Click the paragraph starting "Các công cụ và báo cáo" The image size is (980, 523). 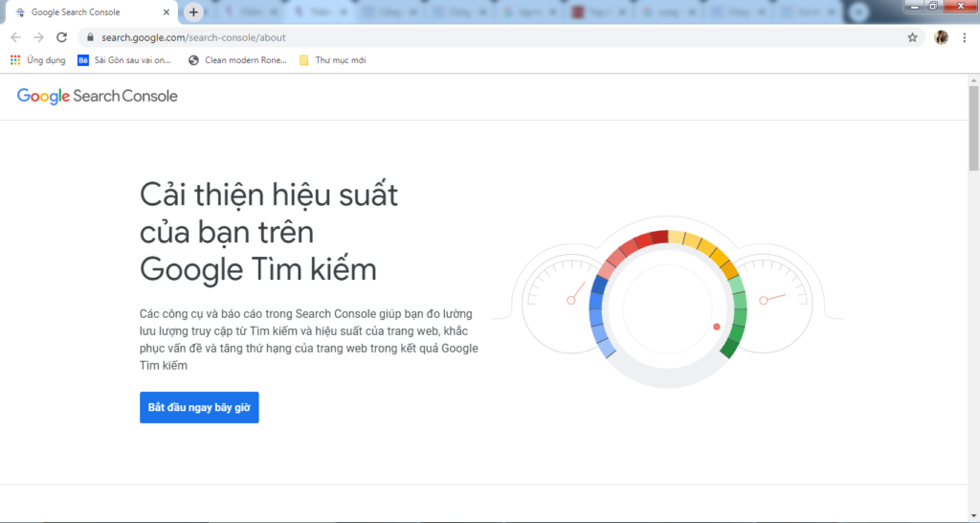309,339
